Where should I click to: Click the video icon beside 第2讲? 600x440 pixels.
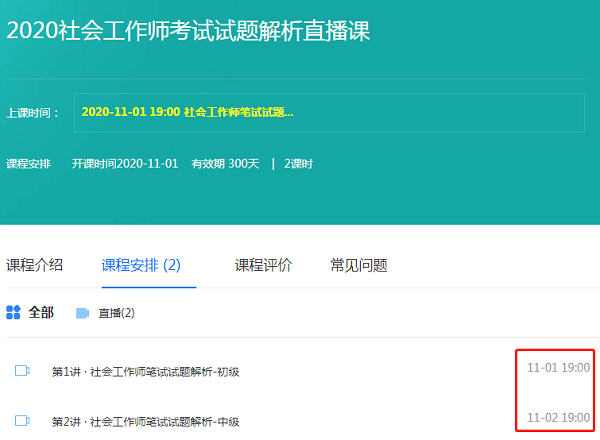click(x=22, y=420)
